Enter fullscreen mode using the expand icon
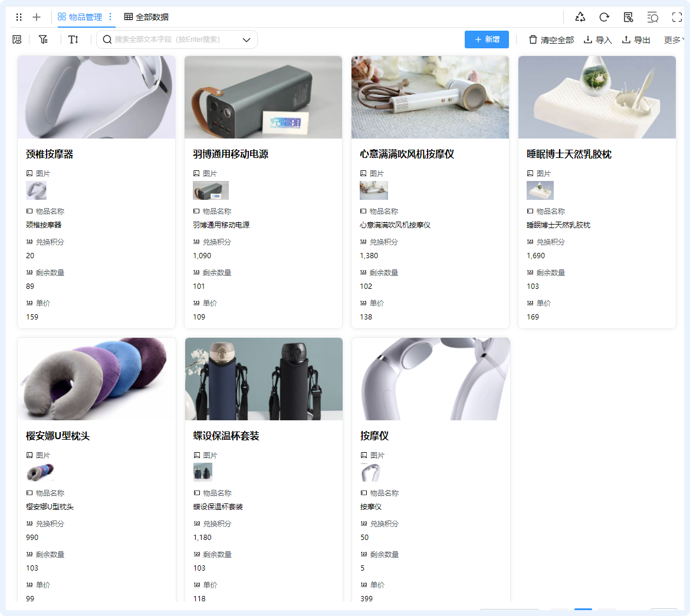Image resolution: width=690 pixels, height=616 pixels. pyautogui.click(x=676, y=17)
